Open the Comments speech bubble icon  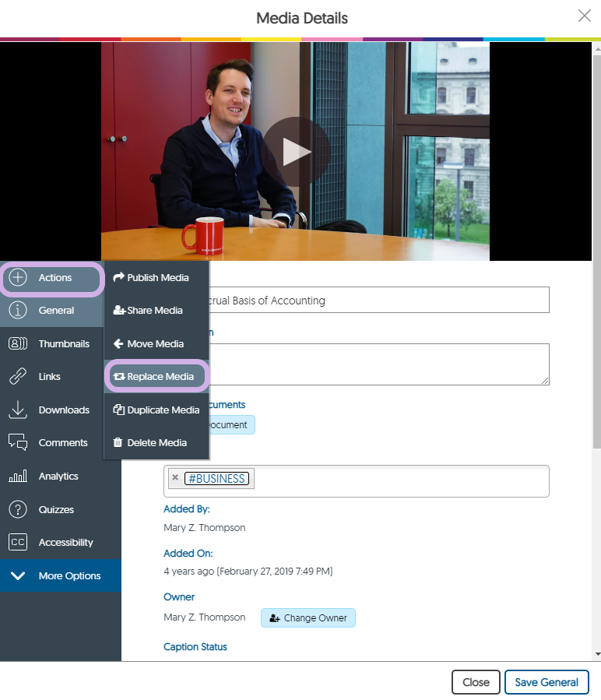18,443
